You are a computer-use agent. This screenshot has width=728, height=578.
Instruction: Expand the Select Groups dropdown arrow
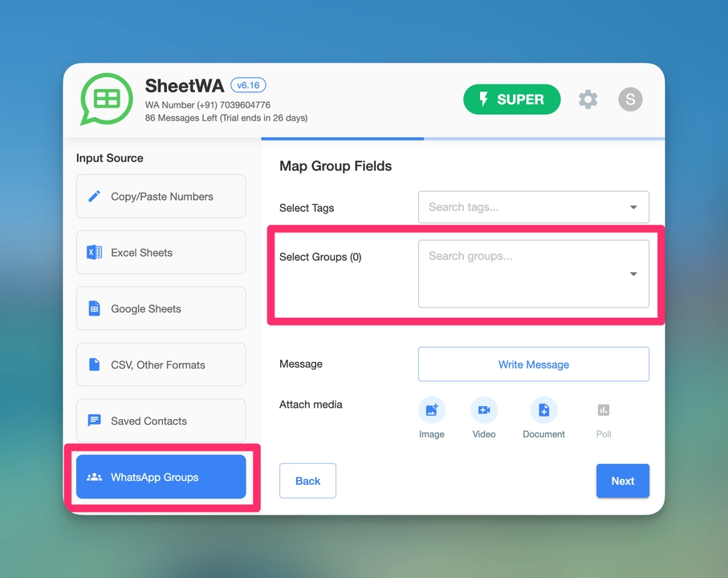[x=633, y=274]
